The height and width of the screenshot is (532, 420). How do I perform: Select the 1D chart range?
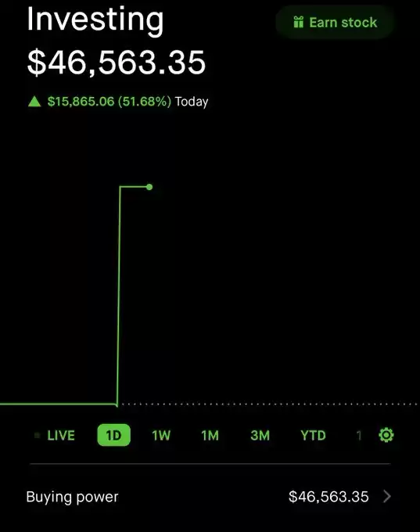coord(113,435)
